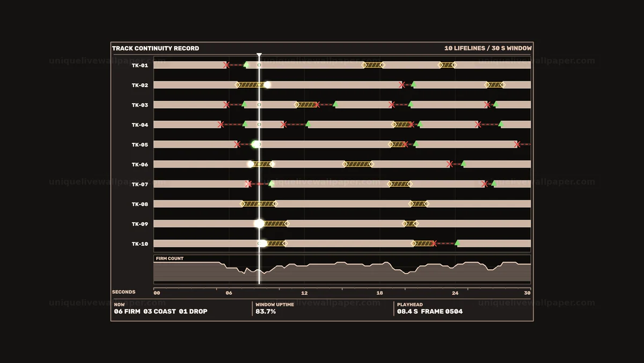Click the hollow playhead circle on TK-01
The image size is (644, 363).
[x=259, y=65]
